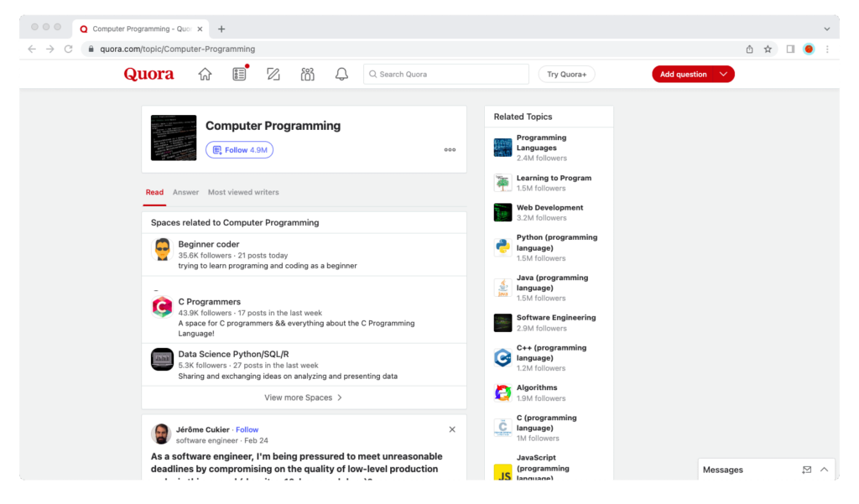
Task: Open Algorithms related topic link
Action: (x=537, y=388)
